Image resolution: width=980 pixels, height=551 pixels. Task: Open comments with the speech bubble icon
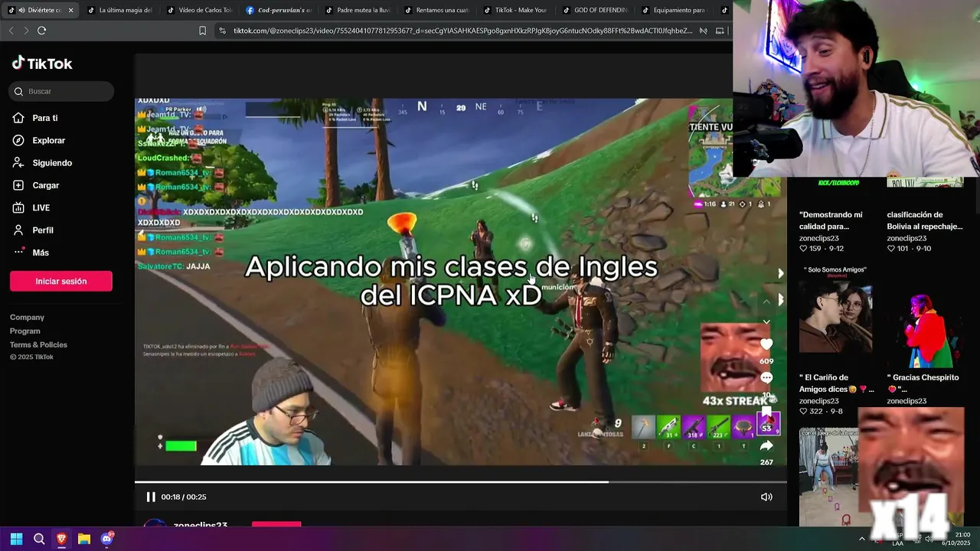click(766, 378)
